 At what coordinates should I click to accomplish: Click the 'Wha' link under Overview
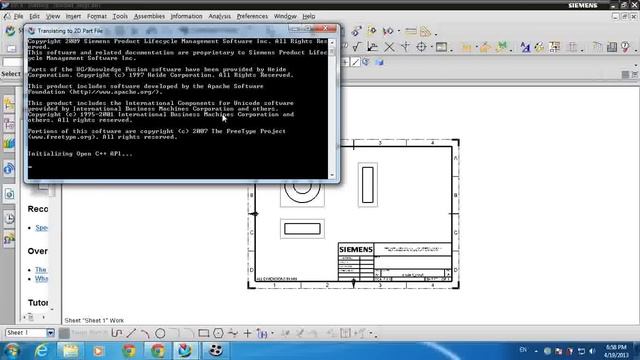(41, 278)
